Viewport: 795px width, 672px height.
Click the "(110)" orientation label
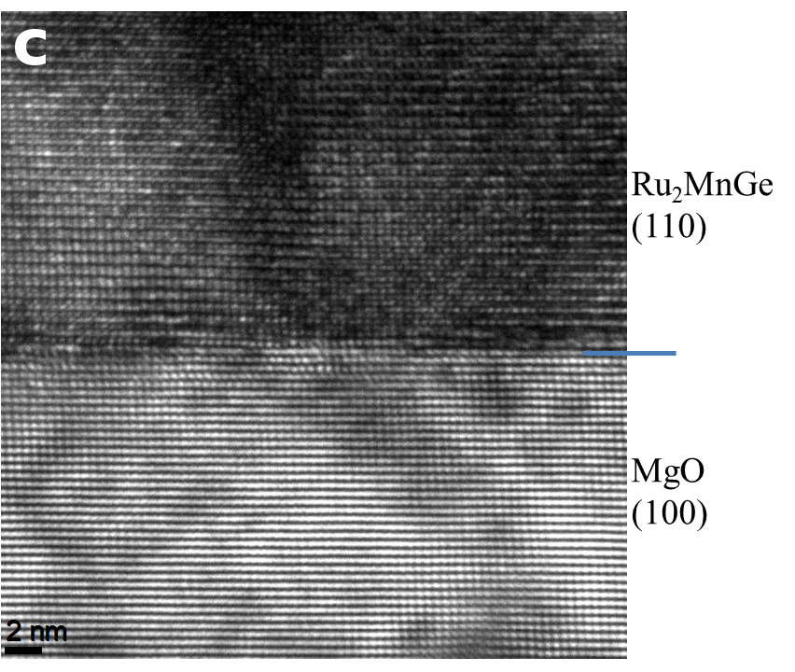tap(669, 227)
